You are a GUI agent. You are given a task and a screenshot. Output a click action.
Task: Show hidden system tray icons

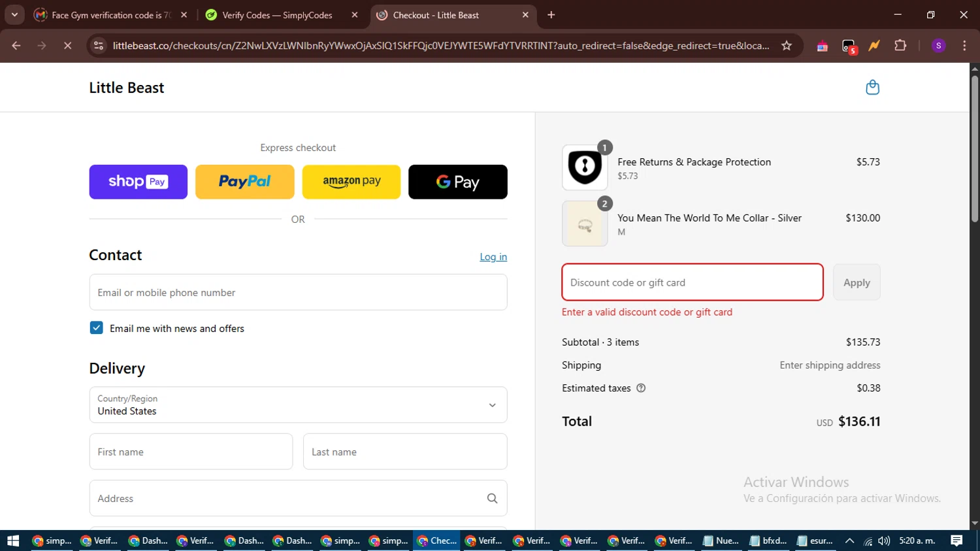(849, 541)
